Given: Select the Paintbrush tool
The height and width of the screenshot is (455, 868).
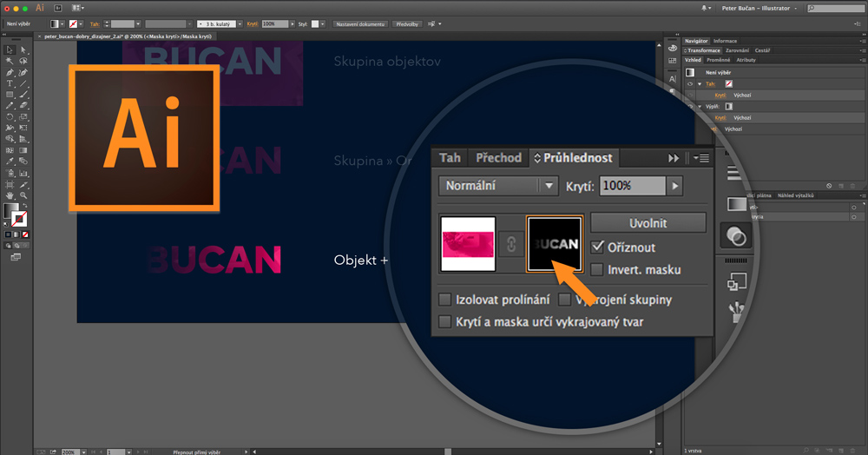Looking at the screenshot, I should [23, 95].
